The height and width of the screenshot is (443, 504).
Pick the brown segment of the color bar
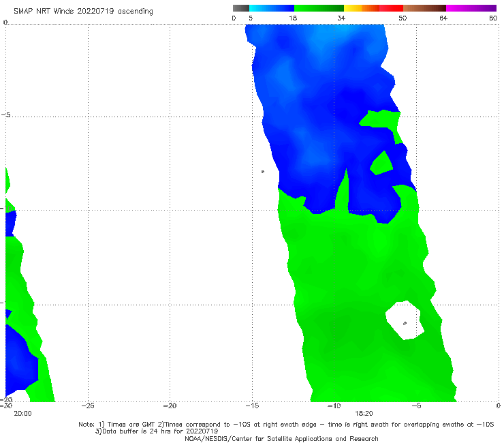[x=424, y=8]
